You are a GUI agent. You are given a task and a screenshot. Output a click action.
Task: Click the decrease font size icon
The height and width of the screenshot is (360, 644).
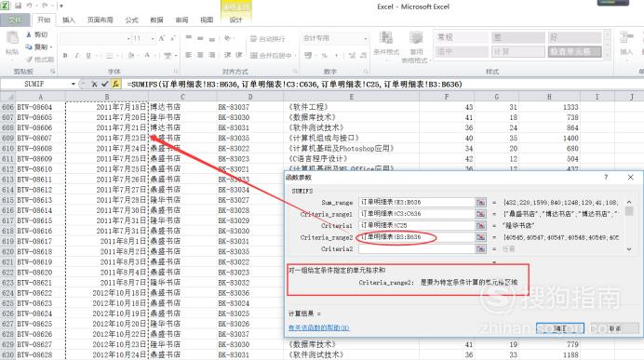[173, 38]
